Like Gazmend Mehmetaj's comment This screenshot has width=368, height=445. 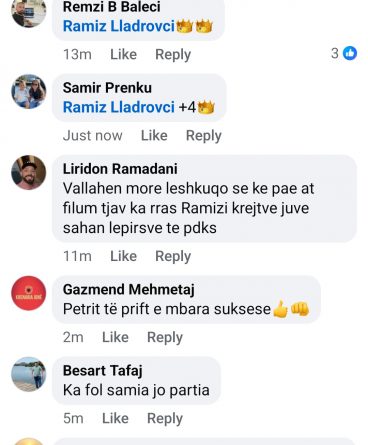click(115, 337)
